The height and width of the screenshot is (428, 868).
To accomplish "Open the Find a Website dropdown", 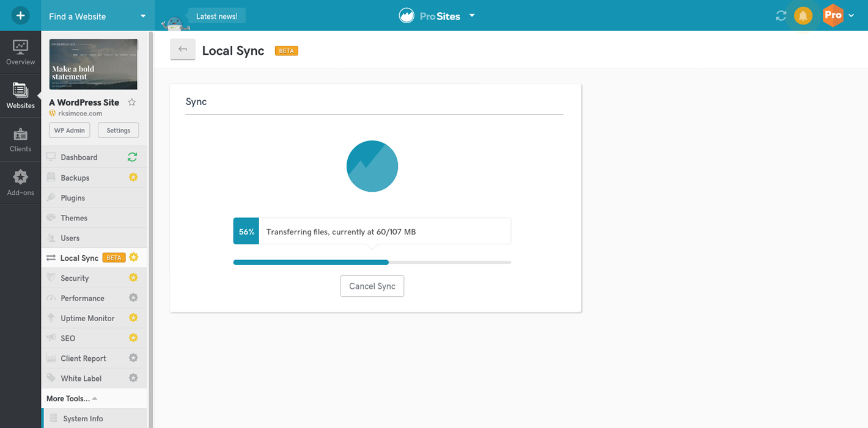I will 97,16.
